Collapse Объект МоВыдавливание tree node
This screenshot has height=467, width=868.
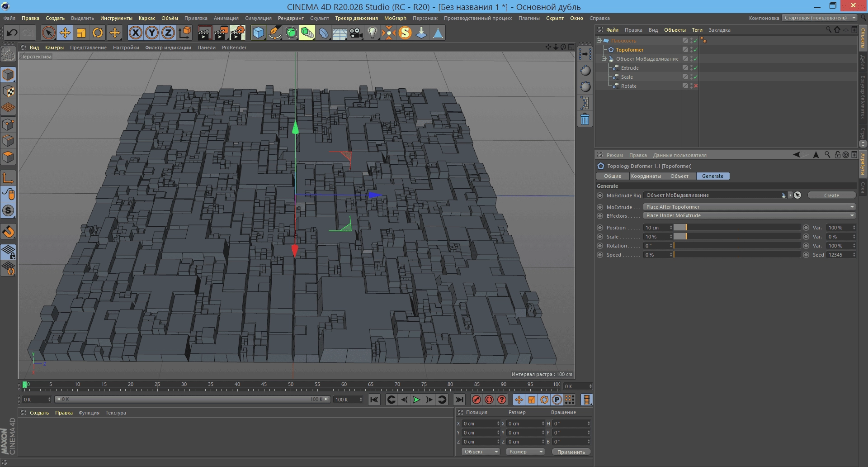click(604, 59)
